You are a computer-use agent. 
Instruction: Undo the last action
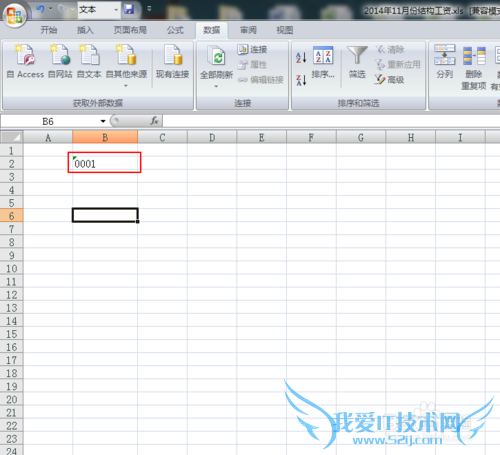click(41, 9)
